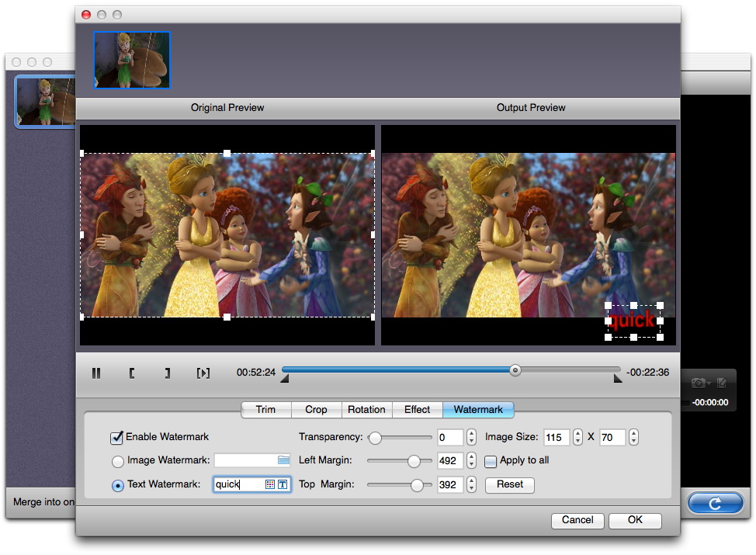Open the Crop tab
Image resolution: width=756 pixels, height=555 pixels.
pyautogui.click(x=316, y=409)
